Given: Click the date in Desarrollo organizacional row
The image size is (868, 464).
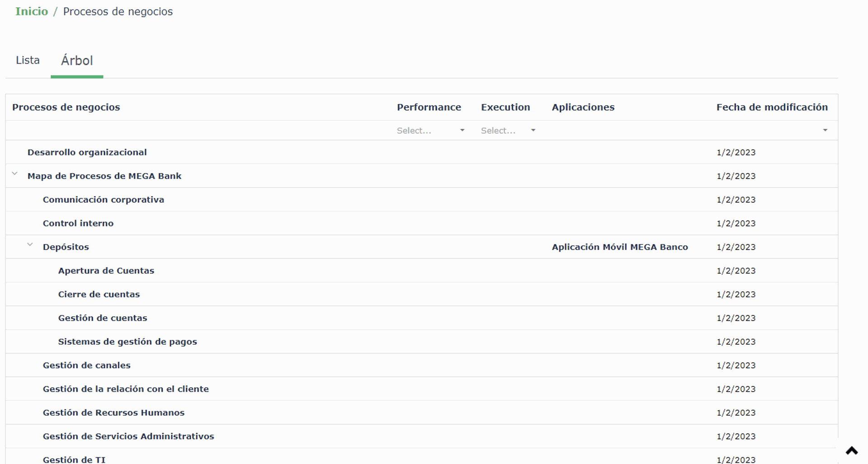Looking at the screenshot, I should pyautogui.click(x=736, y=152).
